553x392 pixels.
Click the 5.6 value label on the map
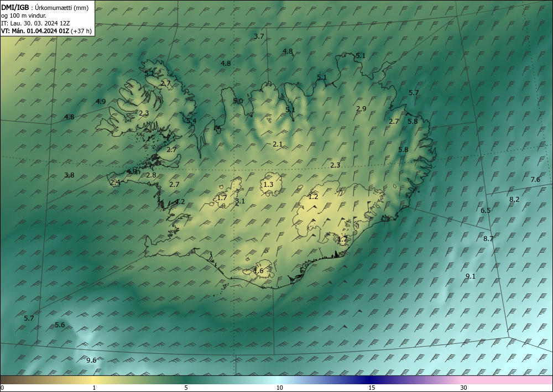click(60, 325)
